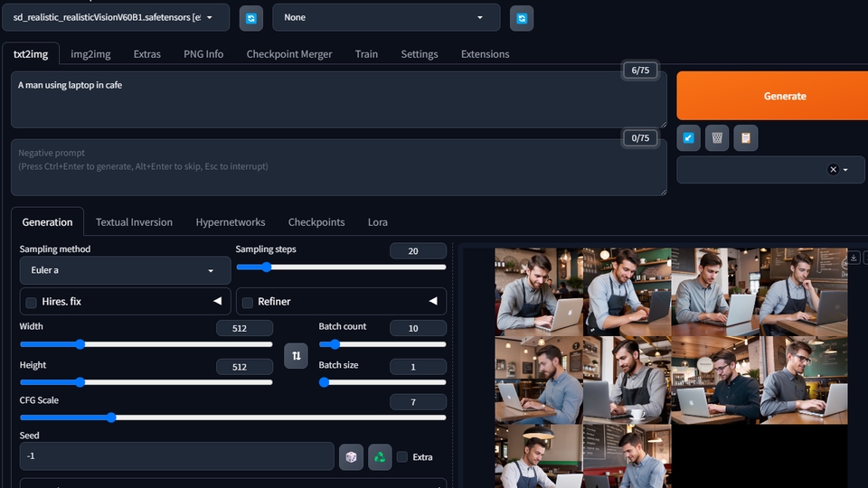
Task: Click the prompt text box with cafe prompt
Action: [339, 99]
